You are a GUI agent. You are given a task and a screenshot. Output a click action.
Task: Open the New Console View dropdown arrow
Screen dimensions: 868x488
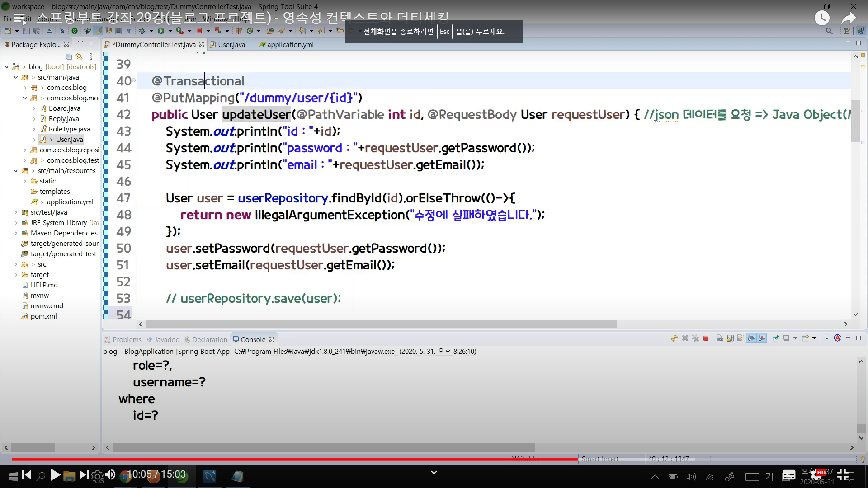coord(814,338)
